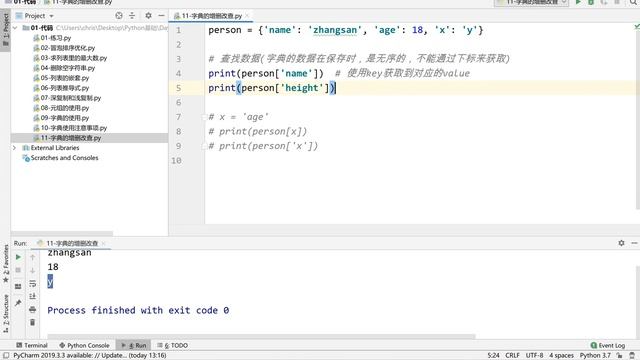Open the 4 spaces indent selector
This screenshot has height=360, width=640.
[561, 356]
